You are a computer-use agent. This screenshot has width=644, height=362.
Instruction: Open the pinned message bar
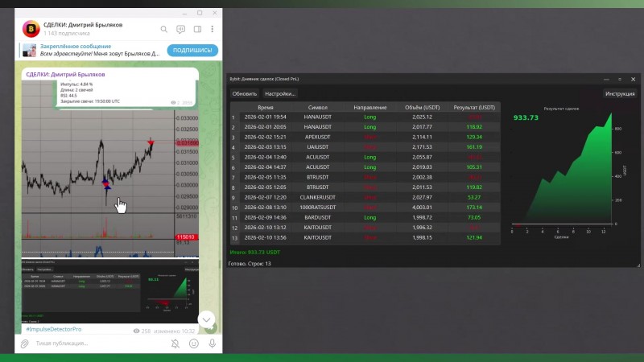[x=90, y=50]
